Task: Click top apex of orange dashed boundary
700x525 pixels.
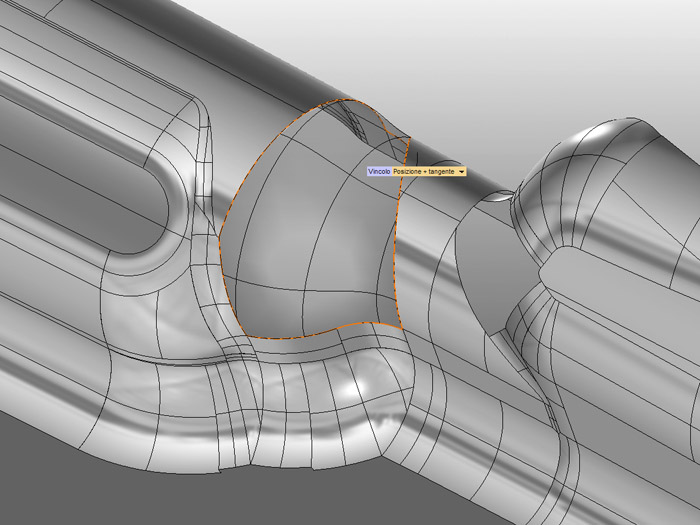Action: [x=345, y=101]
